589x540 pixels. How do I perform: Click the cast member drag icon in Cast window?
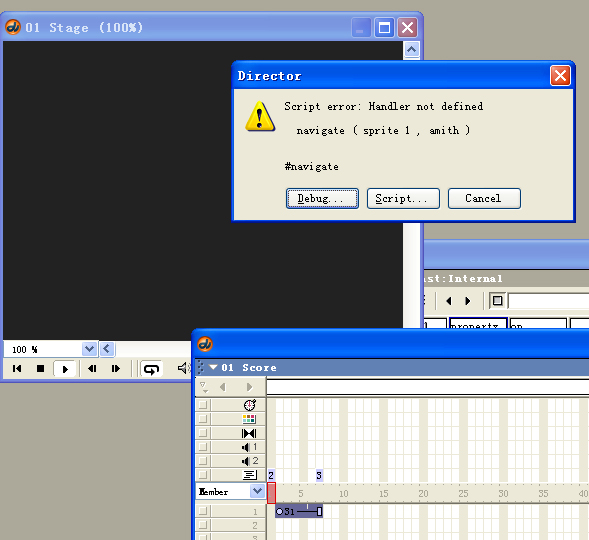(x=497, y=301)
